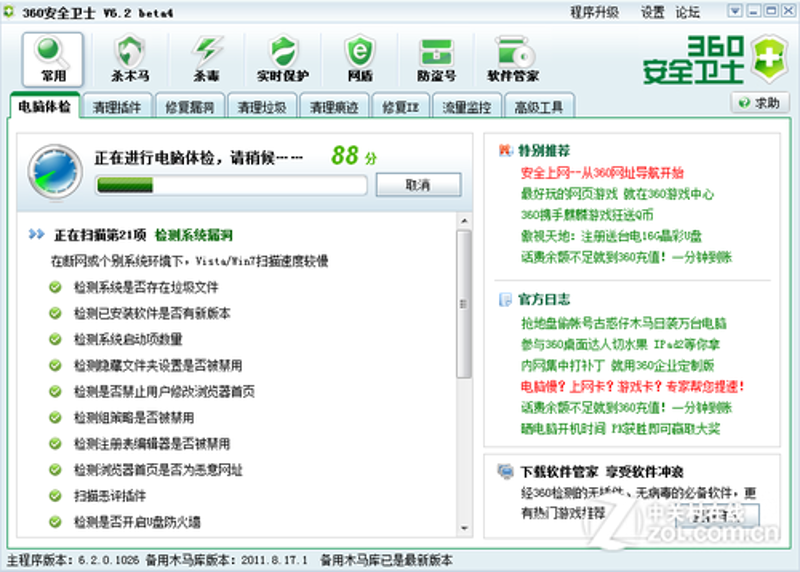The width and height of the screenshot is (800, 572).
Task: Switch to the 电脑体检 tab
Action: 44,106
